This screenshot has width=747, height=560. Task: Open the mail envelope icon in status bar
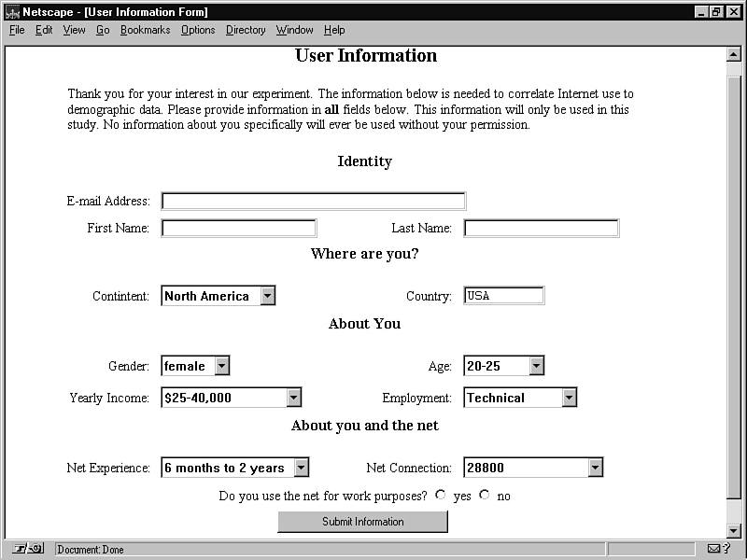click(714, 549)
